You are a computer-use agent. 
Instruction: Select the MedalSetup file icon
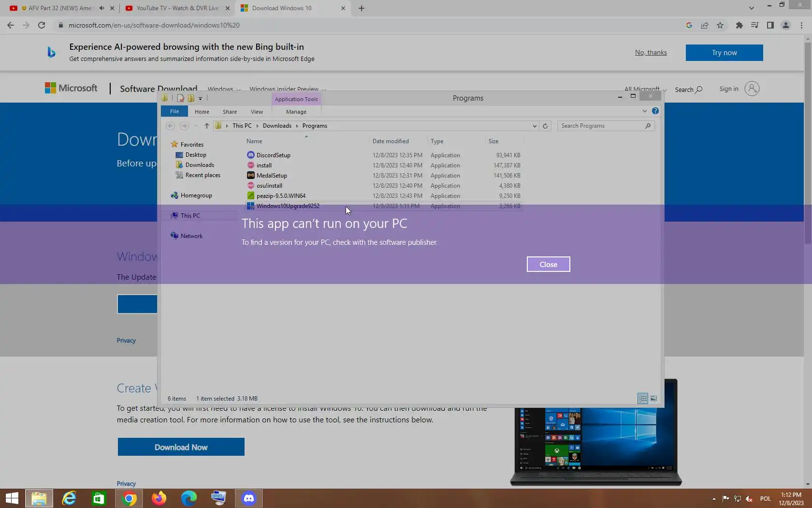click(x=250, y=176)
